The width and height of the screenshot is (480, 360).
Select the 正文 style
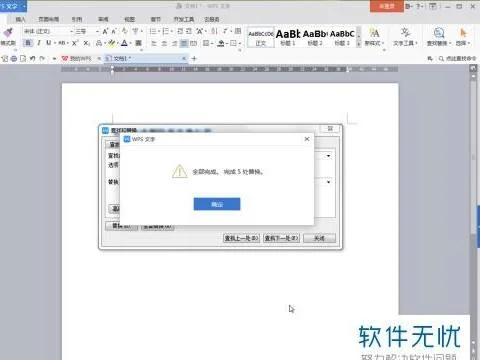(x=261, y=37)
